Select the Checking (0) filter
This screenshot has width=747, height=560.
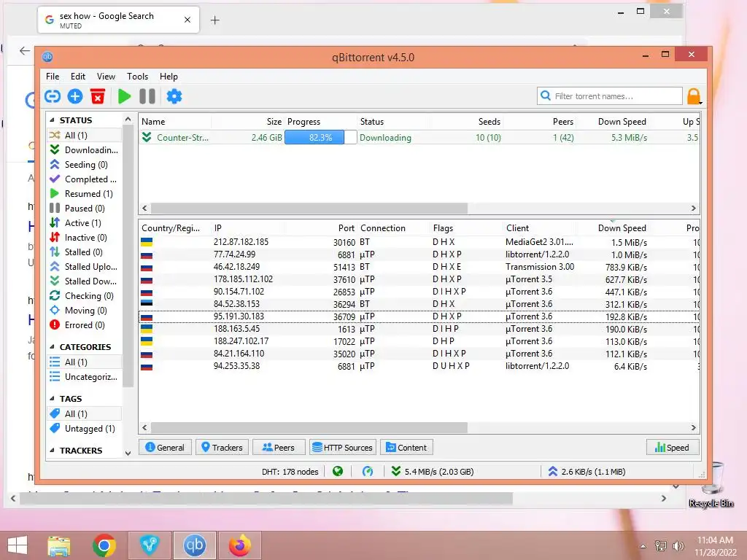(x=84, y=296)
